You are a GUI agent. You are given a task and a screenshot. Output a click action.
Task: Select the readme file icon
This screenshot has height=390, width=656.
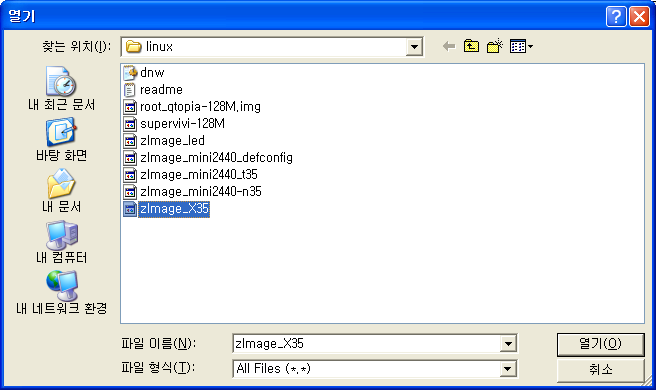coord(130,90)
